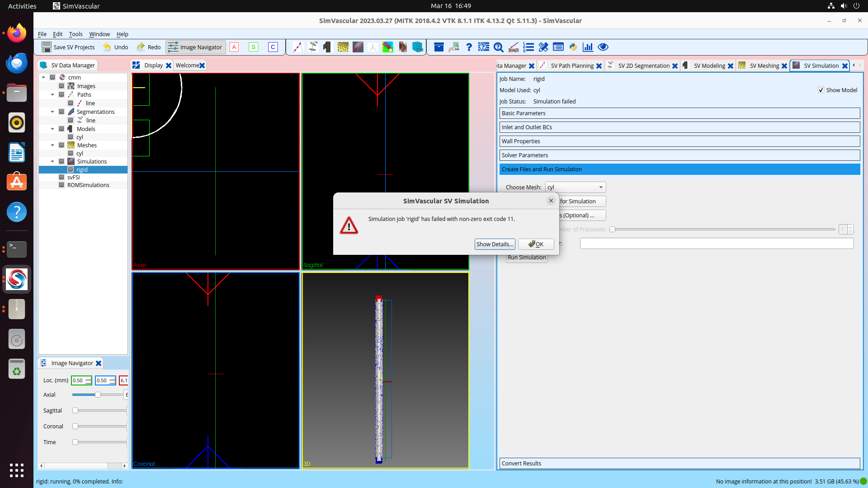Image resolution: width=868 pixels, height=488 pixels.
Task: Click the magnifying glass toolbar icon
Action: [499, 47]
